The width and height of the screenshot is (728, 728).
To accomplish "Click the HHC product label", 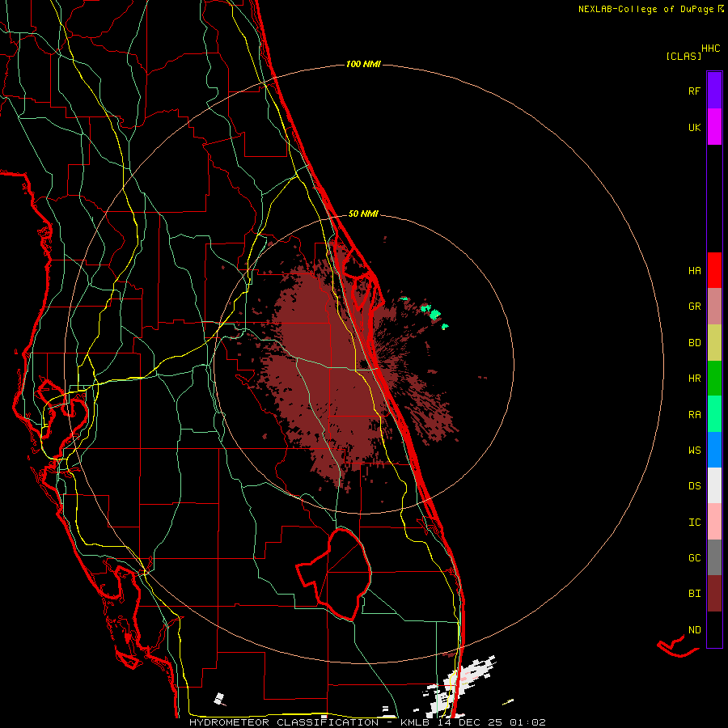I will (x=710, y=49).
